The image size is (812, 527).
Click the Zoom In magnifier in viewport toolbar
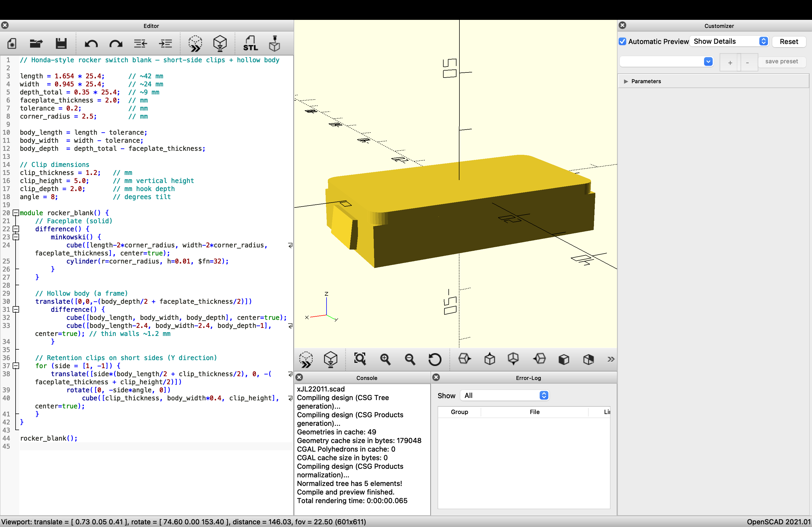pyautogui.click(x=385, y=359)
